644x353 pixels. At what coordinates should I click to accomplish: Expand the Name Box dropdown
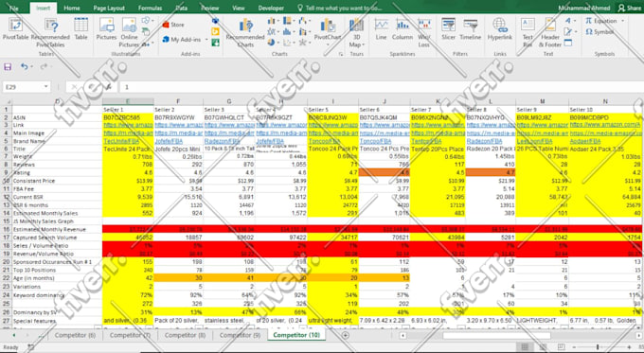pyautogui.click(x=45, y=87)
